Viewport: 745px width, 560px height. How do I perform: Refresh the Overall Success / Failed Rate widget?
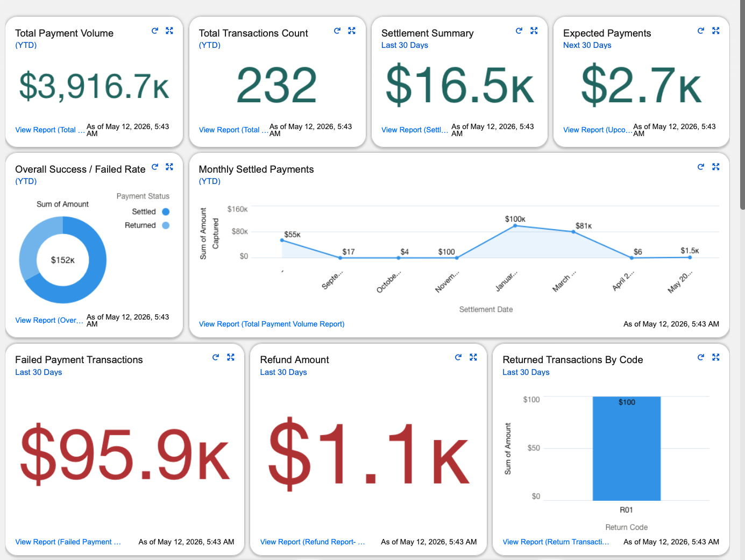pyautogui.click(x=155, y=167)
